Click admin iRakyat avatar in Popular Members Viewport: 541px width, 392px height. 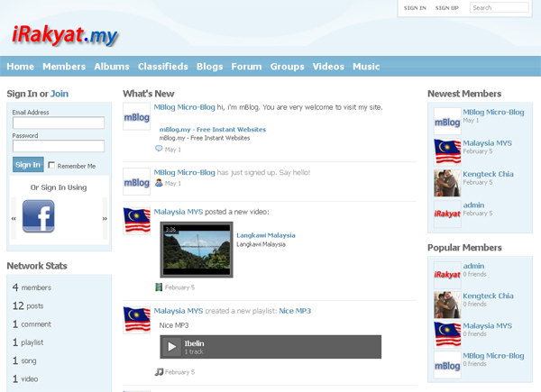point(447,275)
